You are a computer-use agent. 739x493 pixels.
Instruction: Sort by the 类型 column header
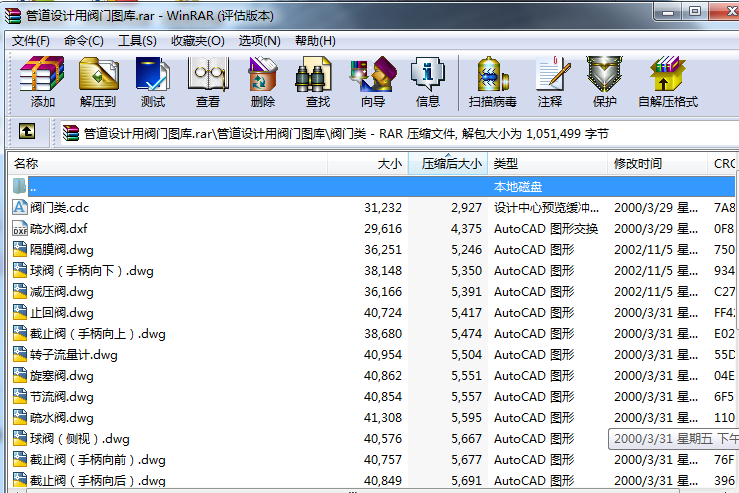pyautogui.click(x=547, y=164)
